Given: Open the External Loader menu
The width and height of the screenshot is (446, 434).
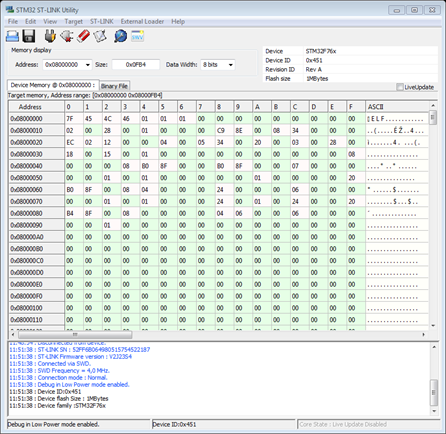Looking at the screenshot, I should 142,22.
